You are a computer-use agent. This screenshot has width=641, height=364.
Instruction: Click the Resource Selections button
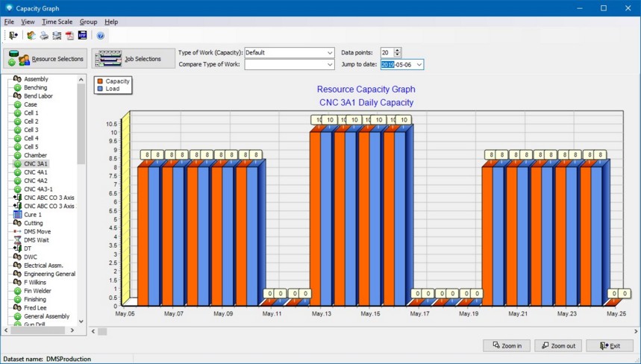point(45,59)
